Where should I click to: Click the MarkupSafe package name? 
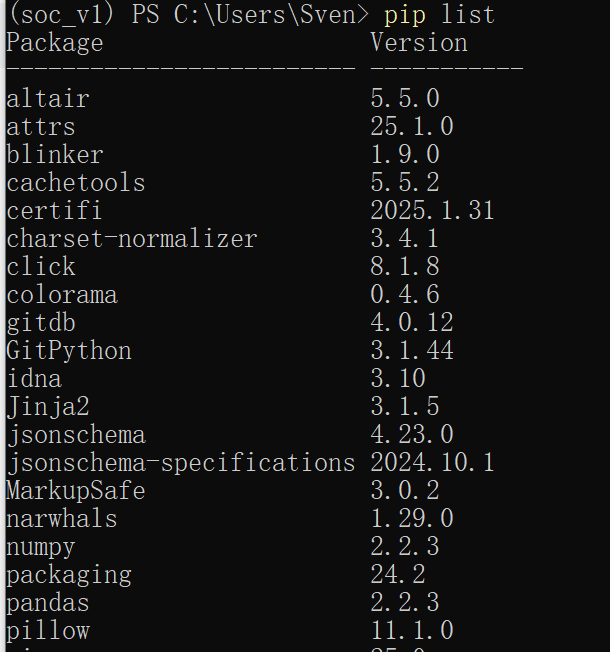tap(76, 491)
